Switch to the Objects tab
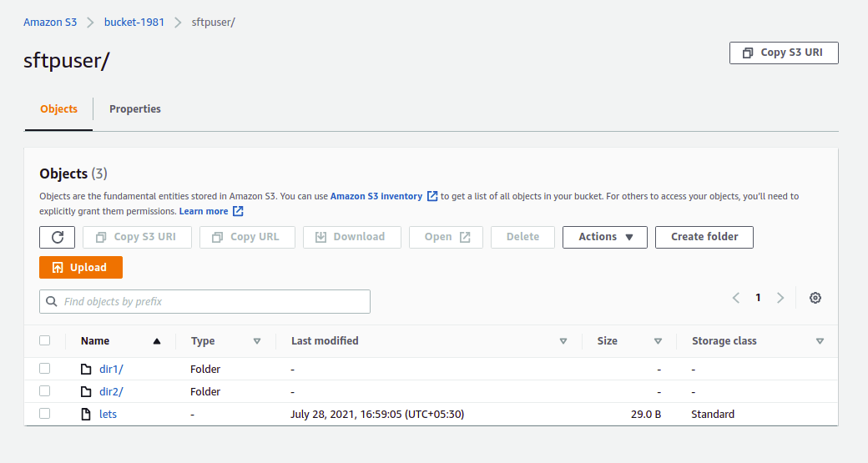The height and width of the screenshot is (463, 868). 58,109
